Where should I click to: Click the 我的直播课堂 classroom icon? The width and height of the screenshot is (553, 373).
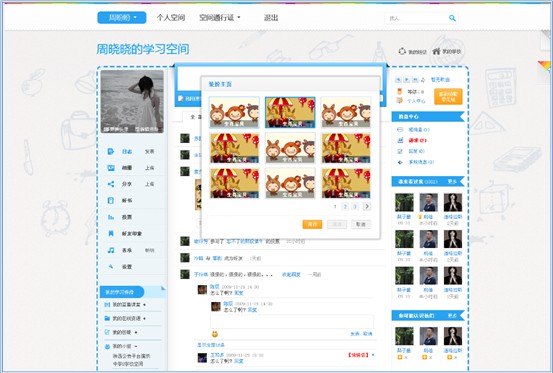coord(107,305)
